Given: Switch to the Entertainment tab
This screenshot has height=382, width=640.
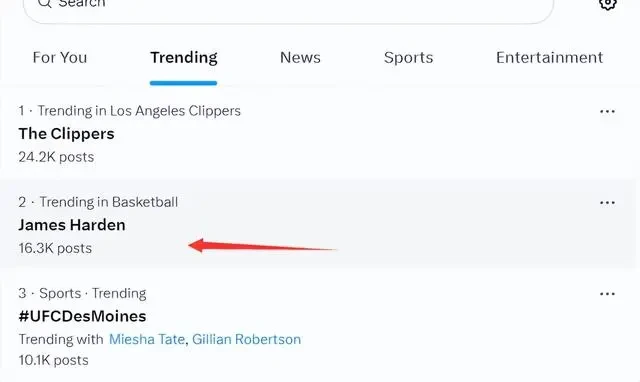Looking at the screenshot, I should pyautogui.click(x=549, y=58).
